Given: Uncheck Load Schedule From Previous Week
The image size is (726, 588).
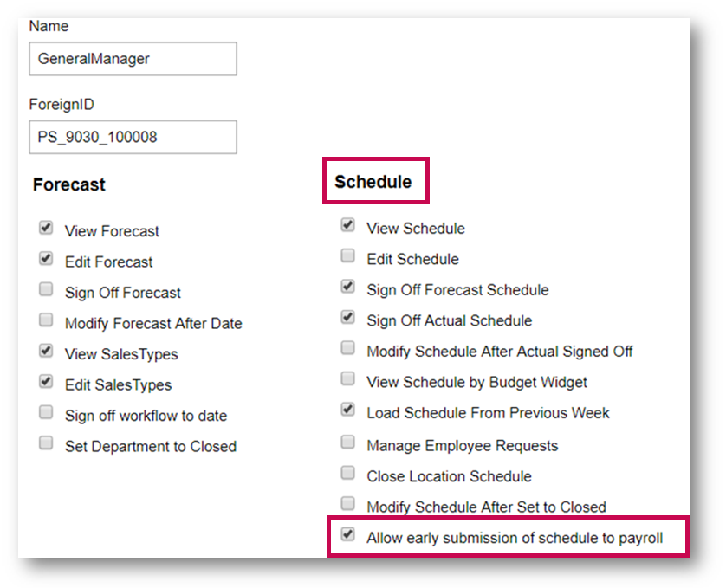Looking at the screenshot, I should 347,410.
